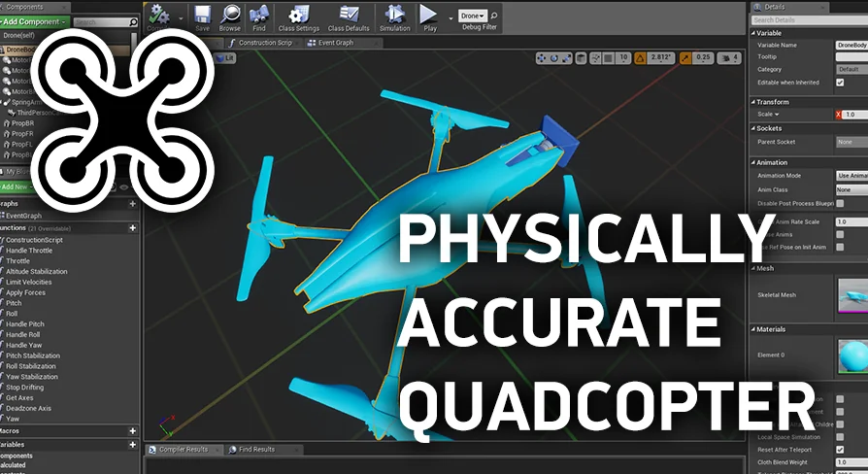
Task: Open grid snap value 10 dropdown
Action: tap(624, 57)
